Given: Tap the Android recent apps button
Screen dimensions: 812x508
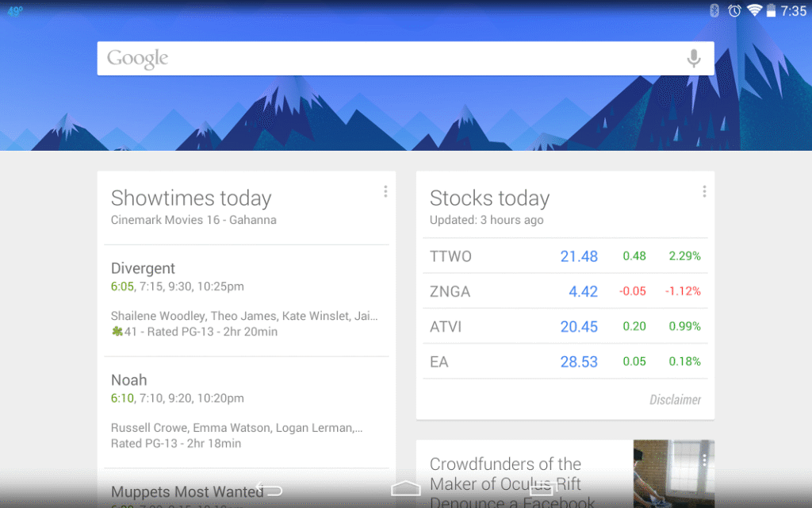Looking at the screenshot, I should [x=542, y=489].
